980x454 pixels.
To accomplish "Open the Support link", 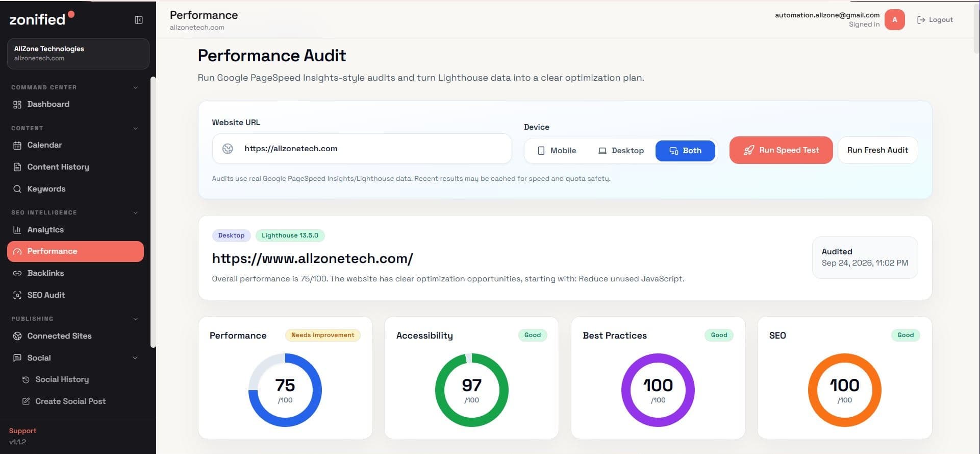I will [x=22, y=431].
